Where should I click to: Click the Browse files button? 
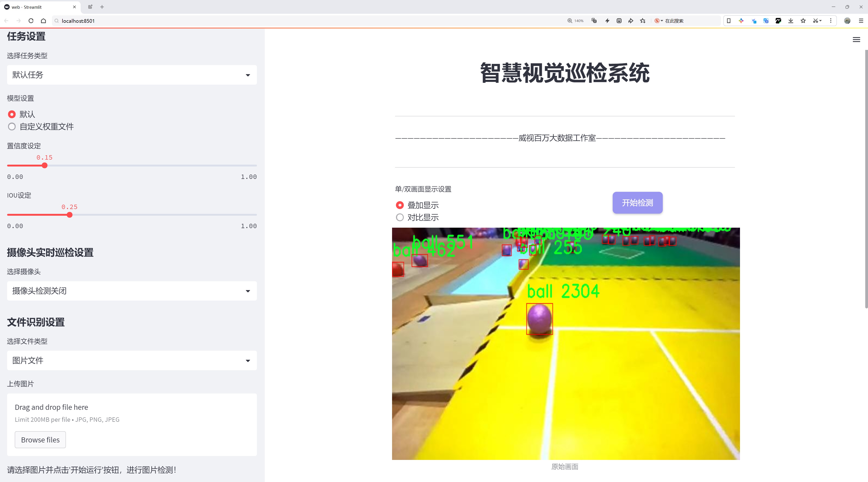click(x=40, y=439)
